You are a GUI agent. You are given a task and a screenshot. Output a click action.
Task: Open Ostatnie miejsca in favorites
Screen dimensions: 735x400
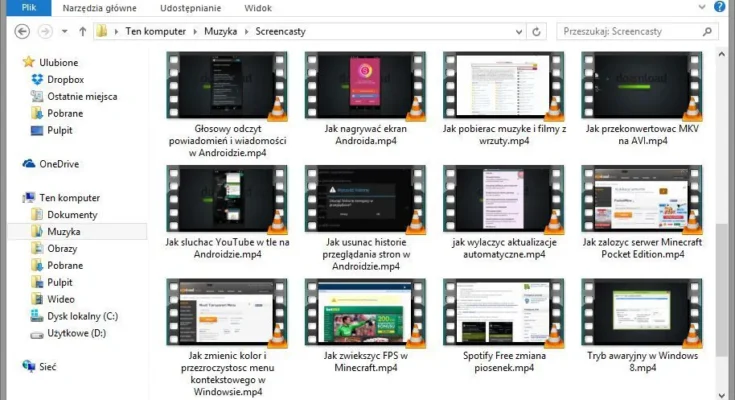[x=82, y=97]
